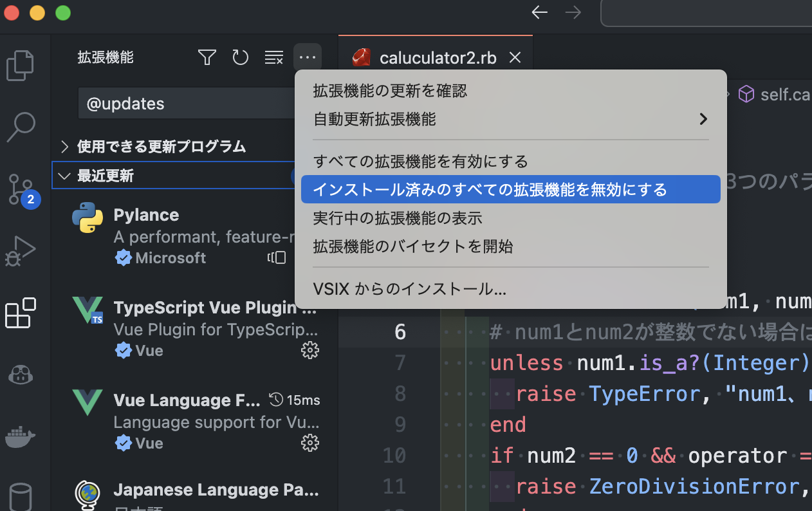Image resolution: width=812 pixels, height=511 pixels.
Task: Select インストール済みのすべての拡張機能を無効にする
Action: pyautogui.click(x=510, y=189)
